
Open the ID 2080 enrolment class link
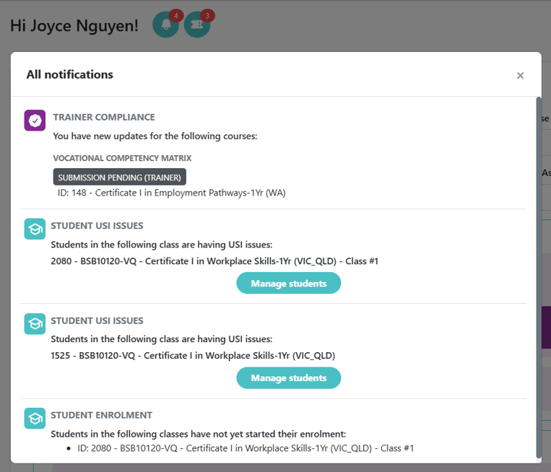tap(246, 448)
